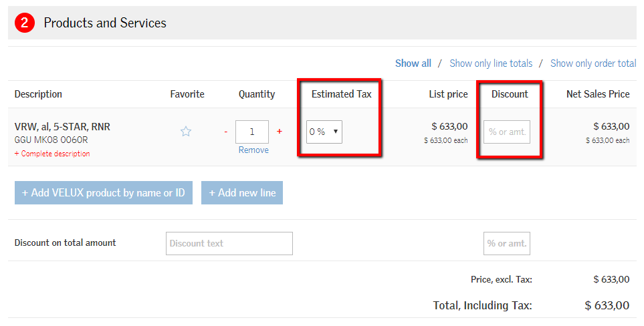This screenshot has width=644, height=326.
Task: Click the total discount percent or amount field
Action: click(x=507, y=243)
